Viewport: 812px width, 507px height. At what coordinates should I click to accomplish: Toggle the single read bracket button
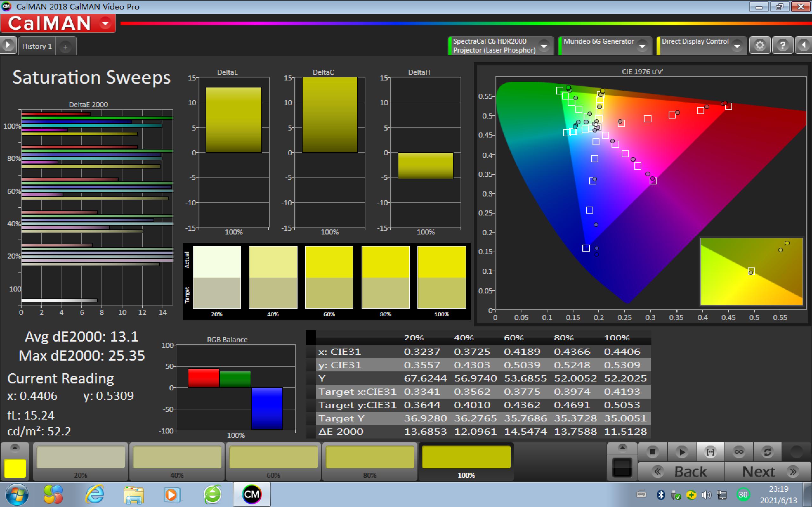point(710,452)
